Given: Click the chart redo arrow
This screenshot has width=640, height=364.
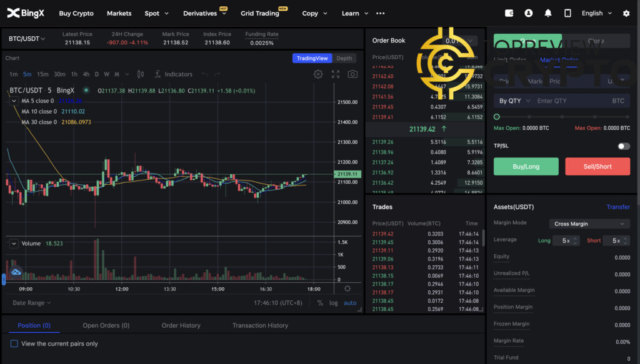Looking at the screenshot, I should 217,74.
